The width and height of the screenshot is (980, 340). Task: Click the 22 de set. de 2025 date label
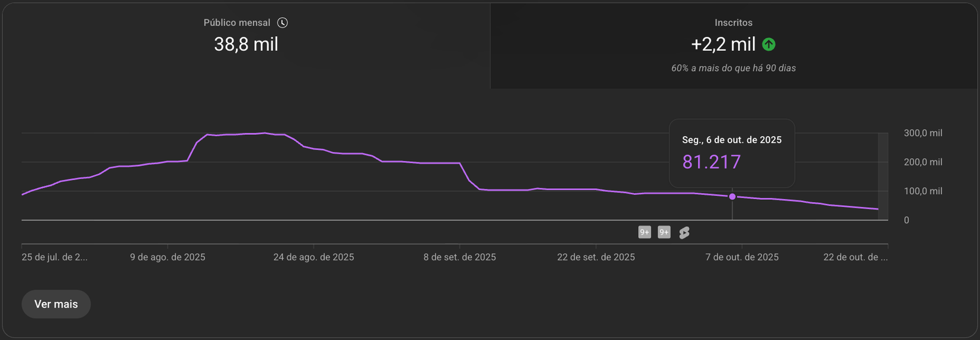(x=596, y=257)
